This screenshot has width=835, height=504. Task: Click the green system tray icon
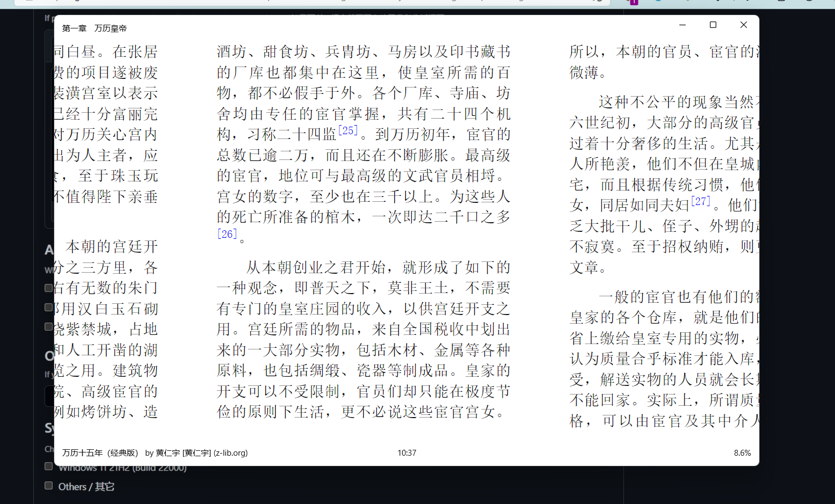tap(687, 2)
